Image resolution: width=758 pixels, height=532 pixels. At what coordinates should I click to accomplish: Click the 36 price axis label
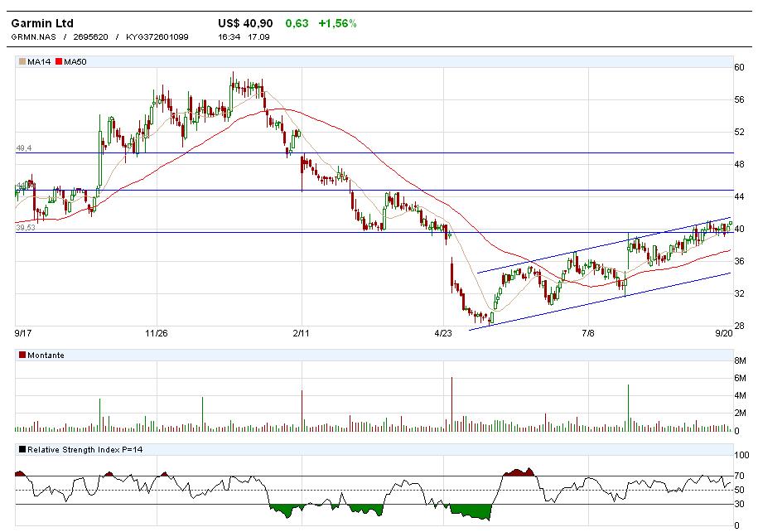pos(739,261)
